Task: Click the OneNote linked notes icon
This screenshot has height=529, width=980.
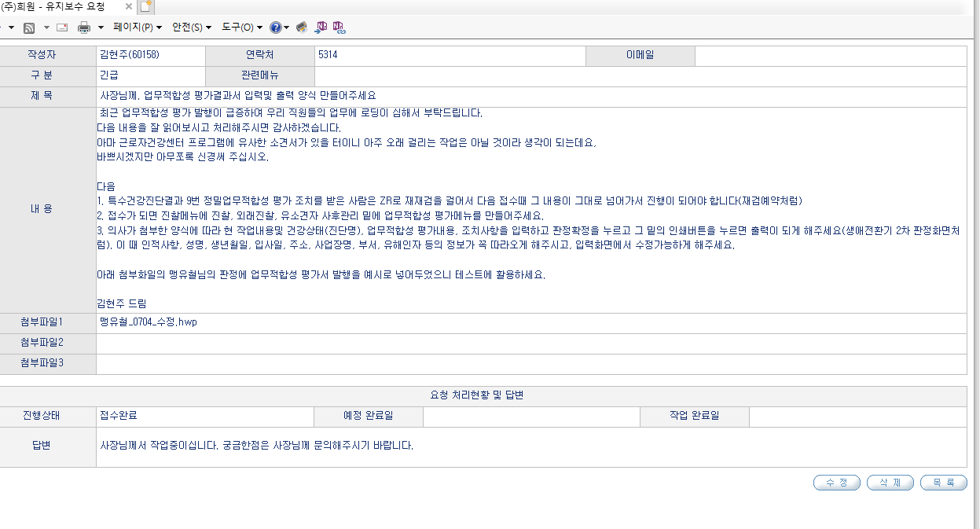Action: pyautogui.click(x=339, y=28)
